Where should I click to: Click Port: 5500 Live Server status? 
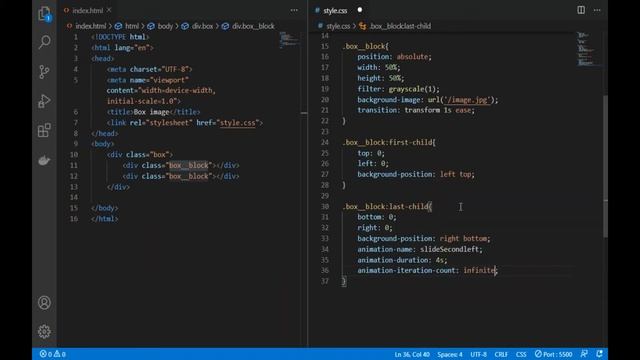click(x=553, y=354)
